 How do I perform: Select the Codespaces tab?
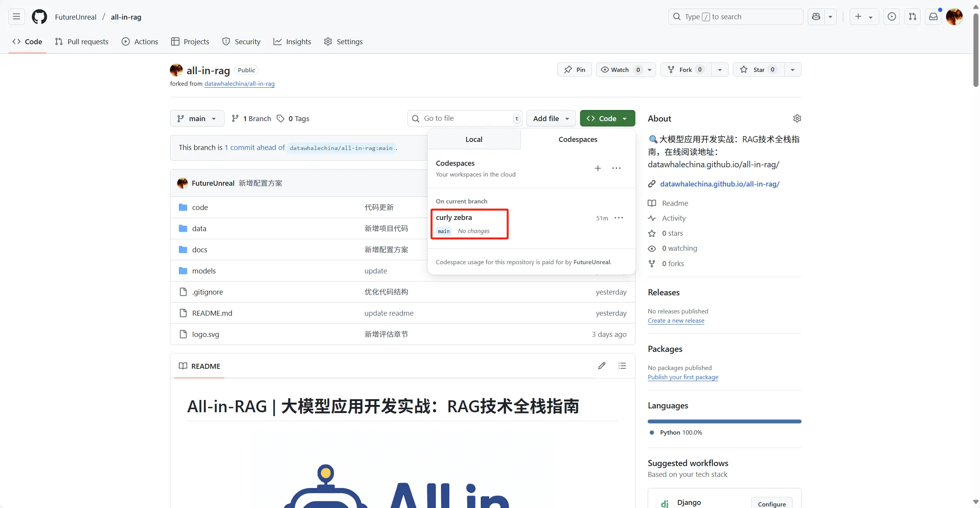(x=578, y=139)
